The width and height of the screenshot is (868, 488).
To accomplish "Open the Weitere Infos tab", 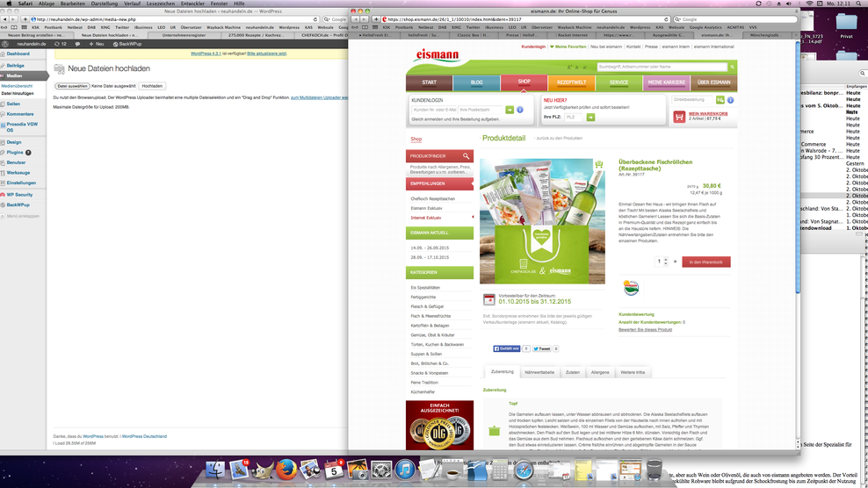I will click(x=633, y=372).
